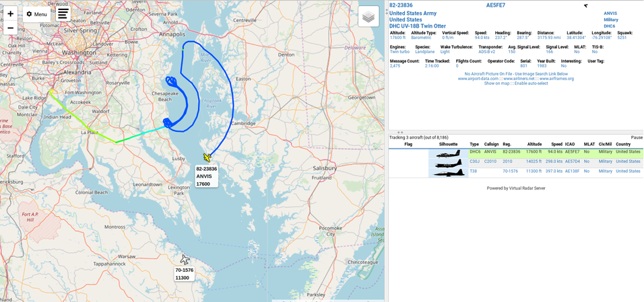
Task: Click squawk value 5251
Action: click(622, 38)
